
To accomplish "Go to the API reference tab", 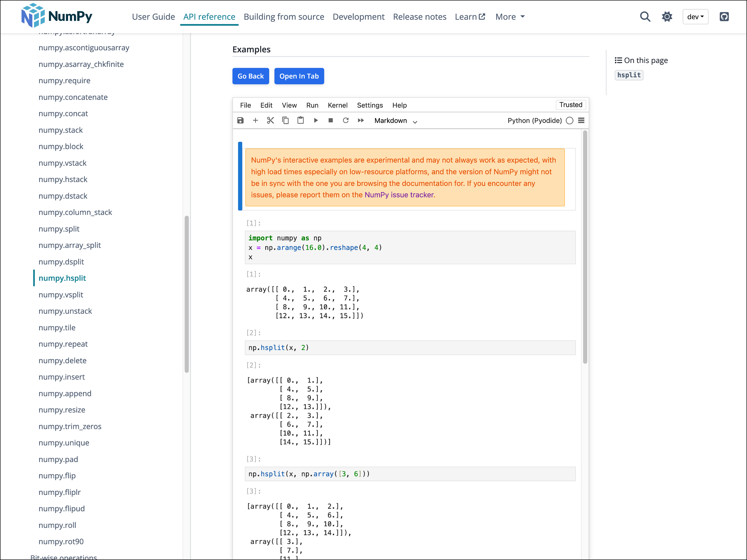I will tap(209, 17).
